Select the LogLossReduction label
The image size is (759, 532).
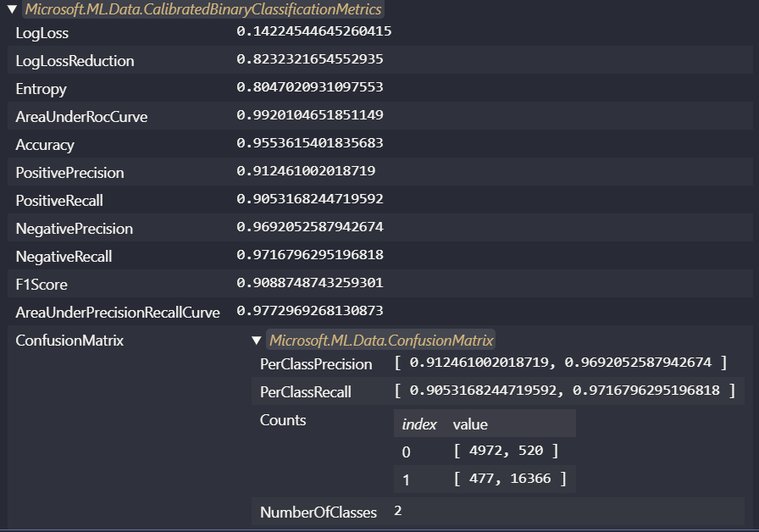point(75,61)
